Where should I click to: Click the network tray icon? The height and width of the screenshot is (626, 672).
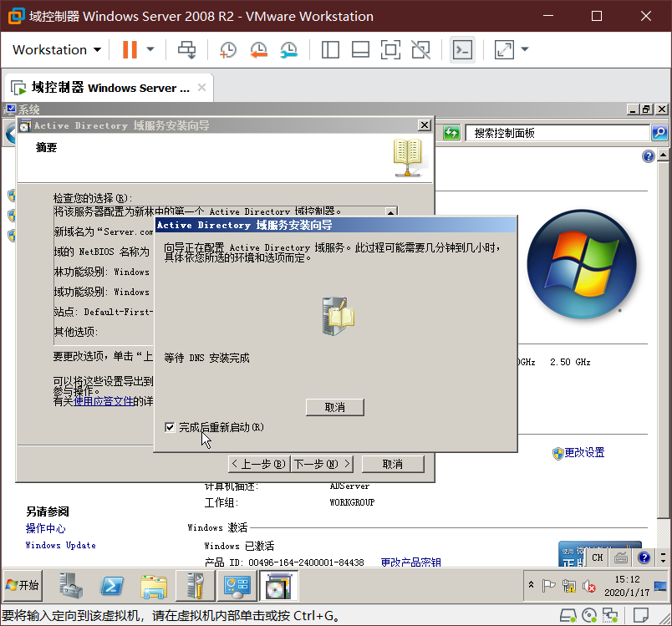coord(569,585)
